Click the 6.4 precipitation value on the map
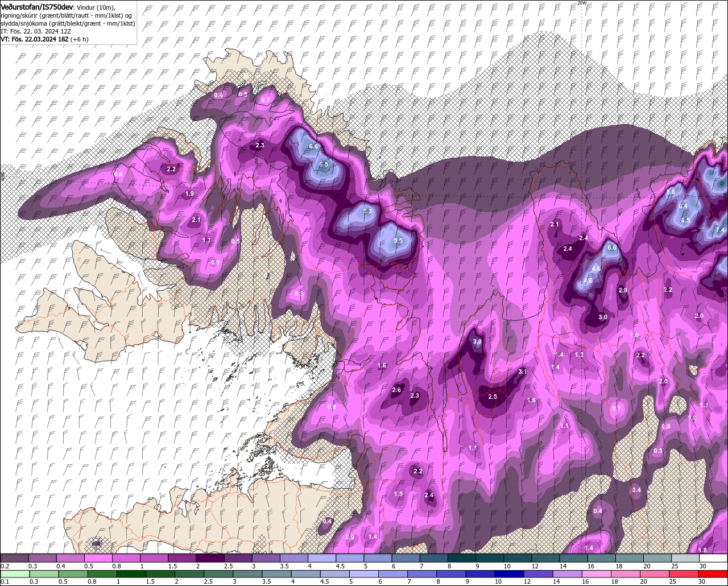This screenshot has width=728, height=586. pyautogui.click(x=684, y=206)
